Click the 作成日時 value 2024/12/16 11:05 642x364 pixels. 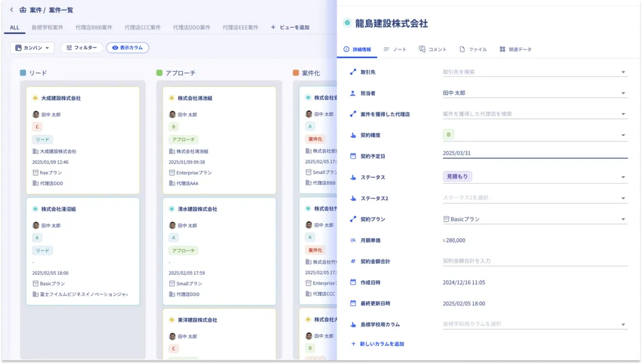click(464, 282)
